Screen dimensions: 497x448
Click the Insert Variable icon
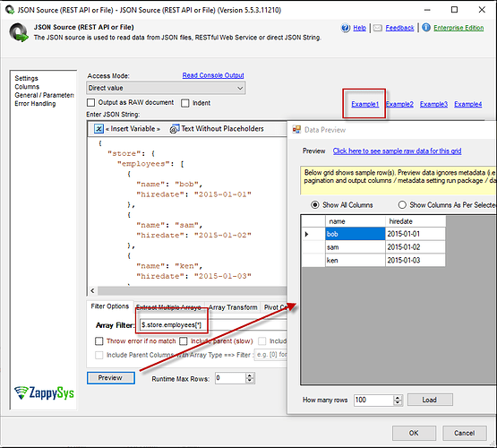coord(99,128)
